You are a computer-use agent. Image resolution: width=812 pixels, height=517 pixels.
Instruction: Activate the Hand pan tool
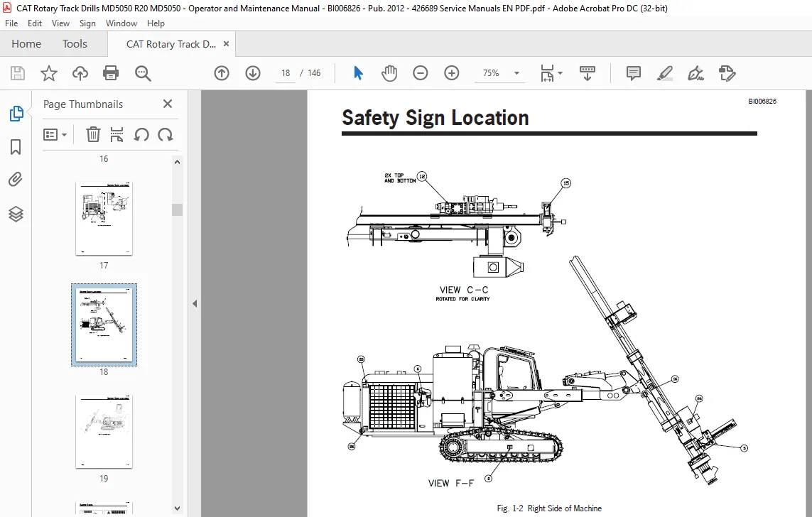[389, 73]
